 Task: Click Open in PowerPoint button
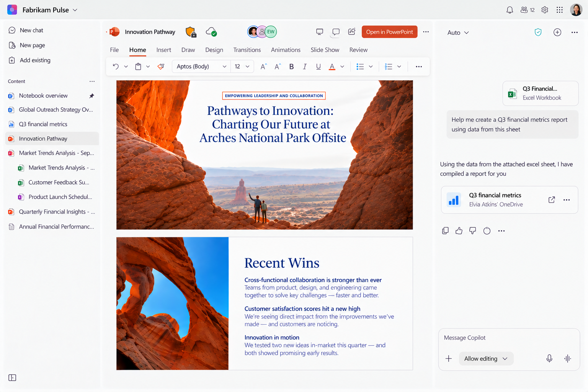click(390, 32)
